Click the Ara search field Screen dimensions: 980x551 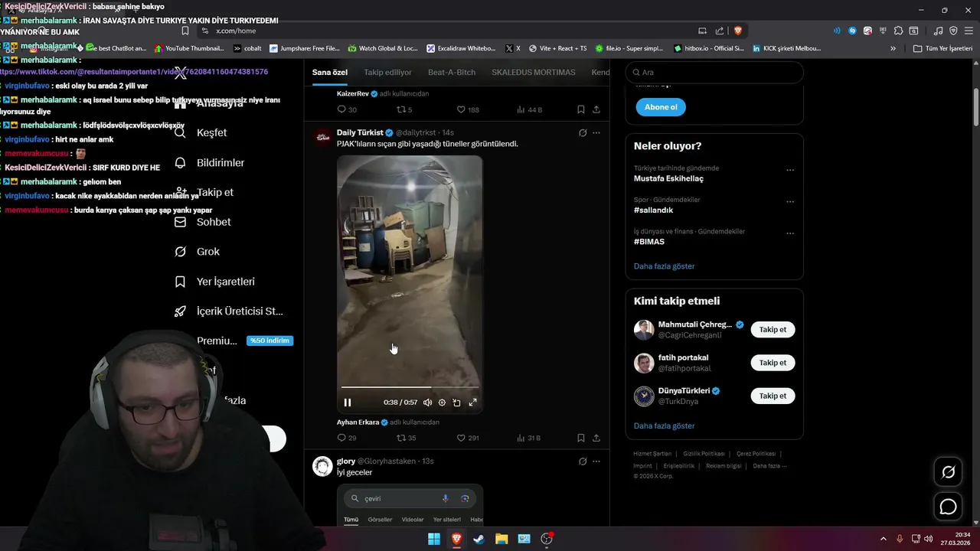[x=714, y=72]
